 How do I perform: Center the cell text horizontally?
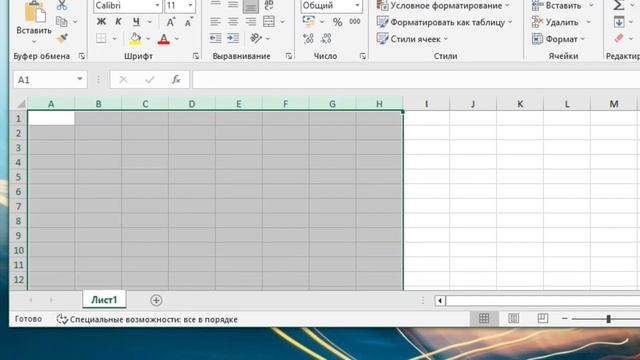pos(233,22)
